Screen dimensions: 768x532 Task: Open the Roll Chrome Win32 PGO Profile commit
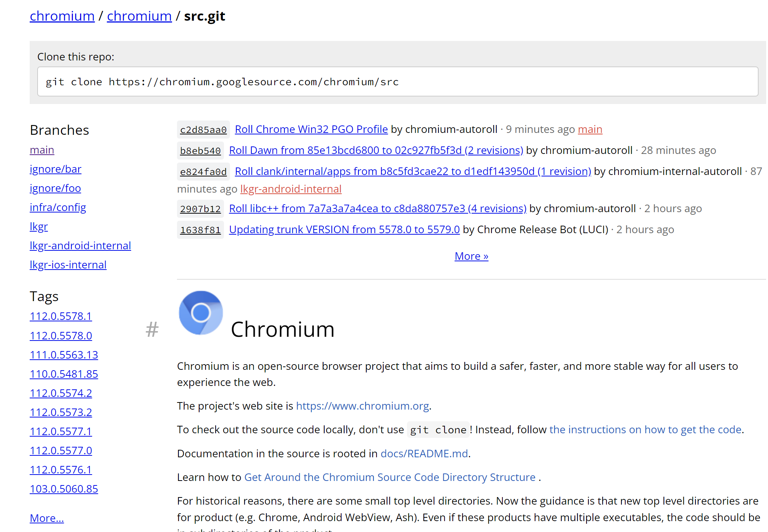click(x=311, y=129)
